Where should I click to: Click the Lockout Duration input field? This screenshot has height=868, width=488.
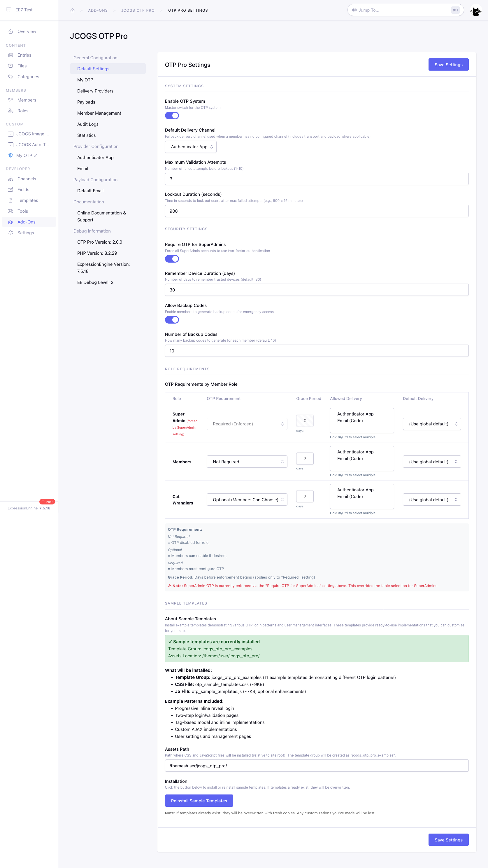316,211
